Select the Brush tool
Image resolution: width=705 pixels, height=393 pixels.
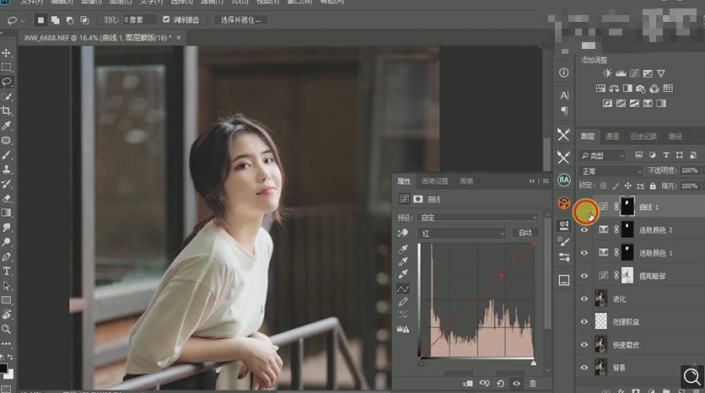[x=6, y=155]
